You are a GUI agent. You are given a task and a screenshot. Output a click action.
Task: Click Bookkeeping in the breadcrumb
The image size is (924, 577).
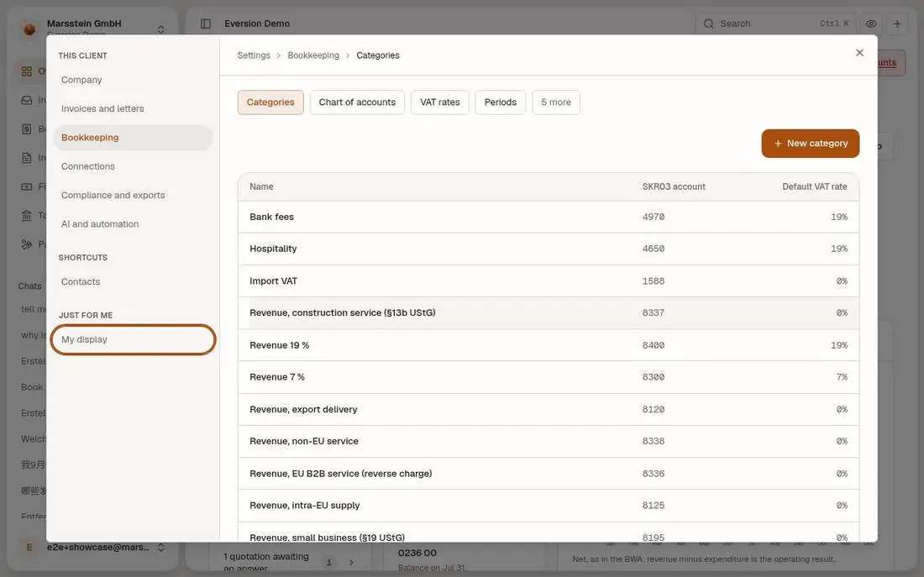point(313,55)
